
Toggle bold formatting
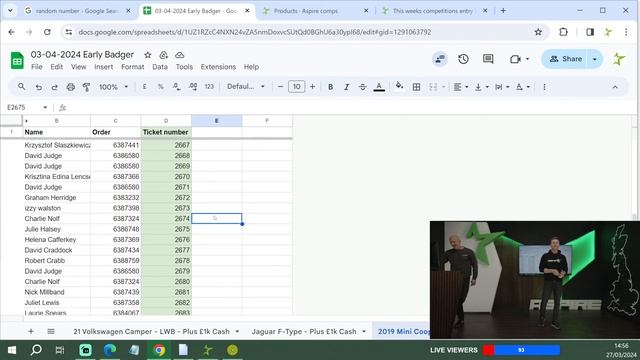[x=330, y=87]
